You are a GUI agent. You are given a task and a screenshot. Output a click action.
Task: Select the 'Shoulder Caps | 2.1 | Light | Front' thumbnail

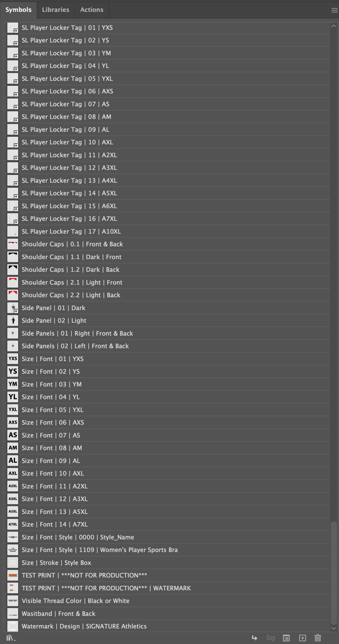13,282
